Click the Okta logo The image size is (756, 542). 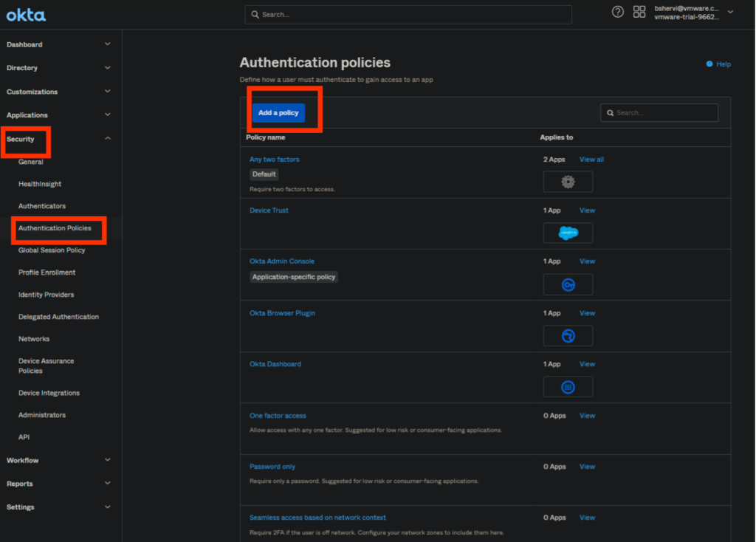click(26, 15)
